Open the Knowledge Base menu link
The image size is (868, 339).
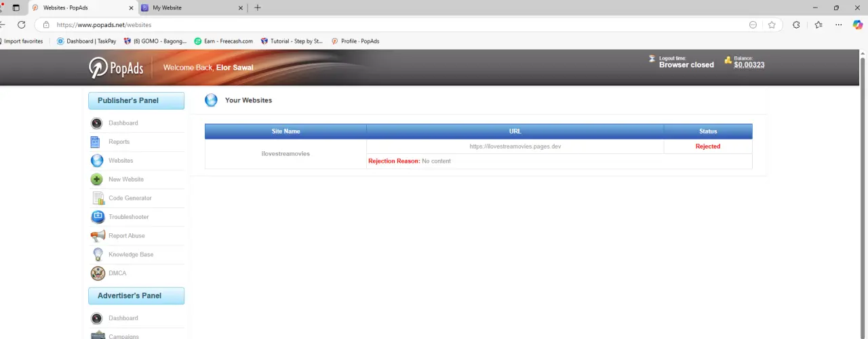pyautogui.click(x=131, y=254)
